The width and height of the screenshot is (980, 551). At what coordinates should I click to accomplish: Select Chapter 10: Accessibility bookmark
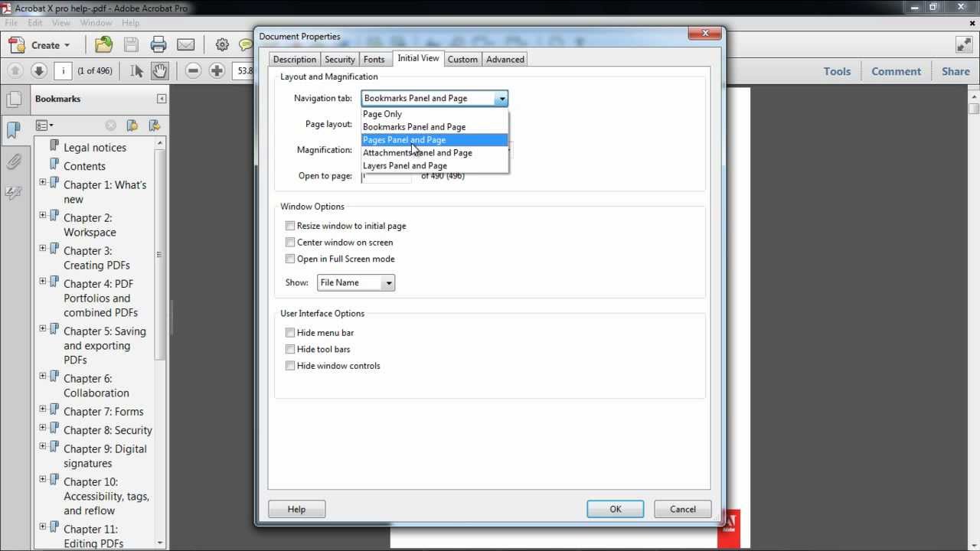[106, 496]
